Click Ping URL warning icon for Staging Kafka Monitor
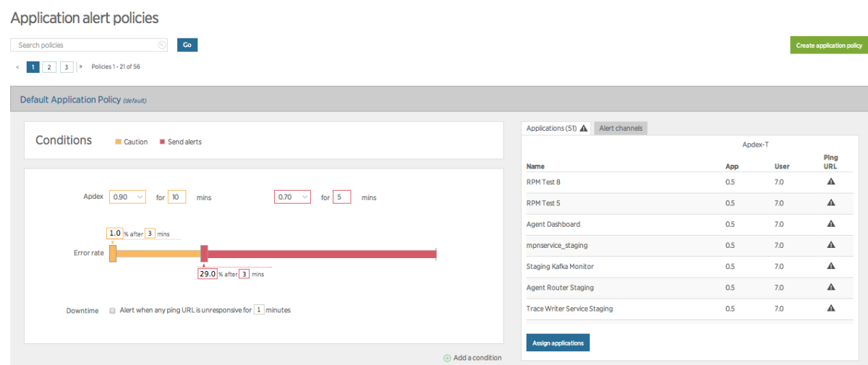Image resolution: width=868 pixels, height=365 pixels. pyautogui.click(x=830, y=266)
